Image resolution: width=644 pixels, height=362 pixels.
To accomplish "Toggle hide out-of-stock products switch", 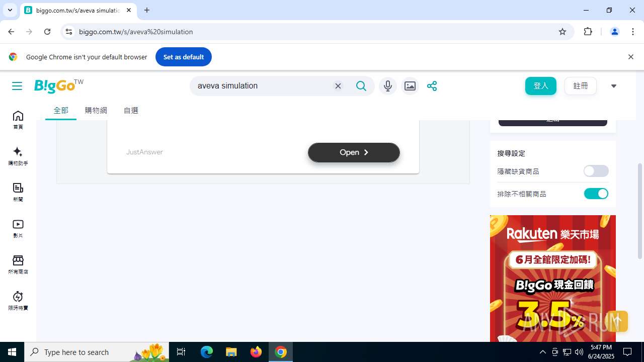I will (596, 171).
